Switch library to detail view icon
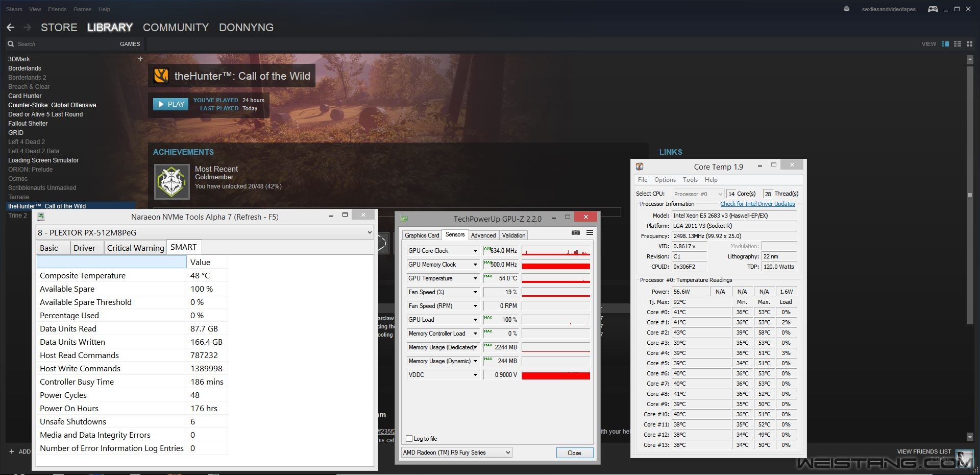 945,44
